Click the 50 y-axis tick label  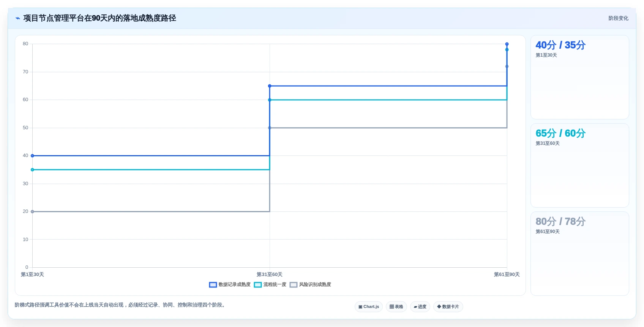point(25,128)
